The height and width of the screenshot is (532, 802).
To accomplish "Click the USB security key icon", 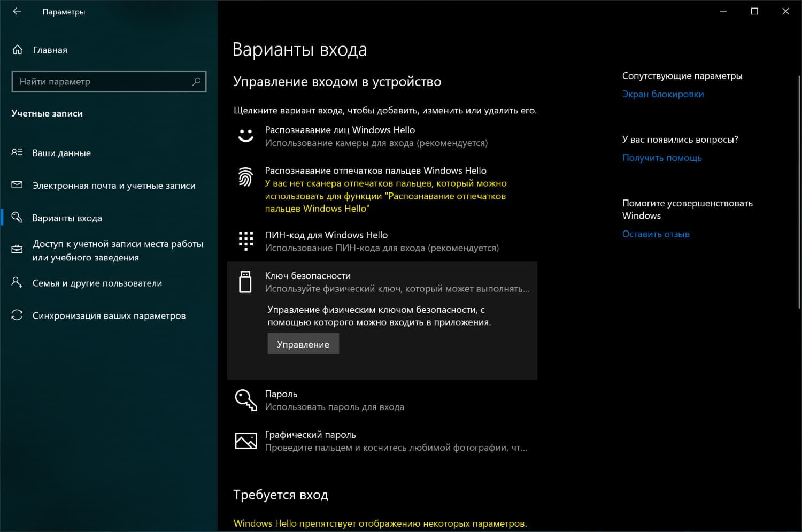I will [245, 282].
